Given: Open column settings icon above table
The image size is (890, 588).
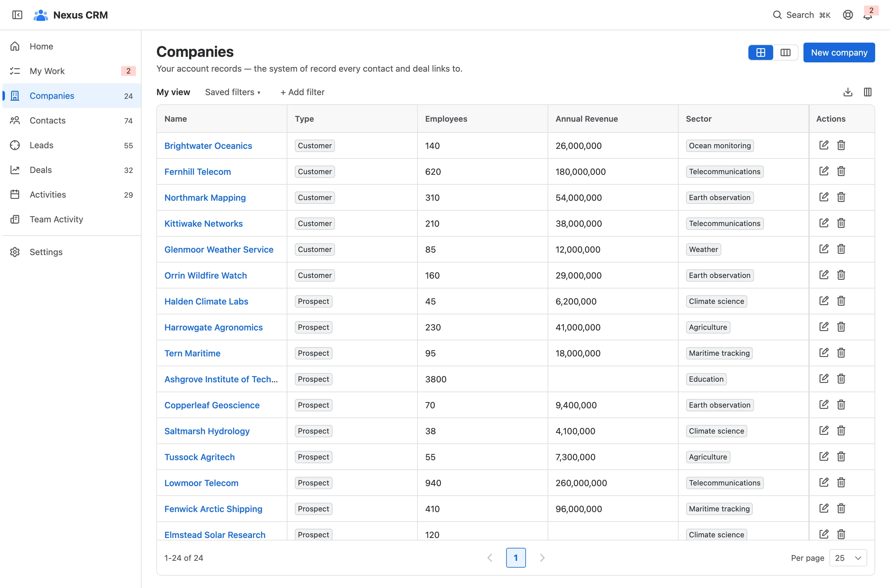Looking at the screenshot, I should coord(867,92).
